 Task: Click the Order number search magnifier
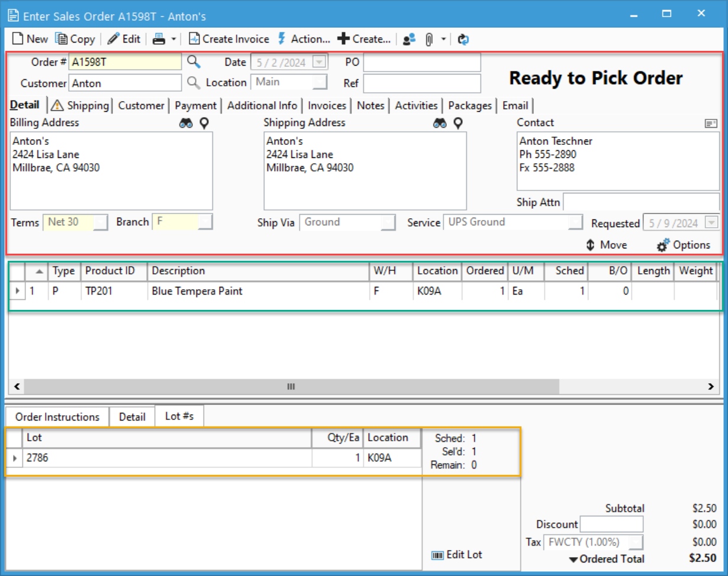pyautogui.click(x=194, y=61)
